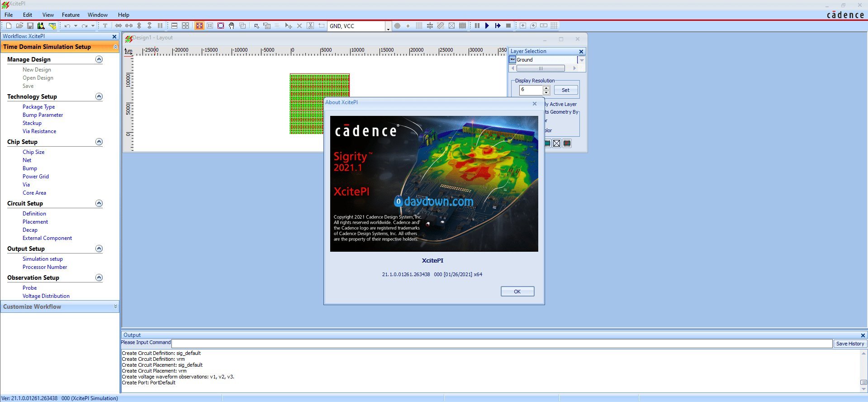Open the Package Type link
This screenshot has width=868, height=402.
(x=39, y=107)
